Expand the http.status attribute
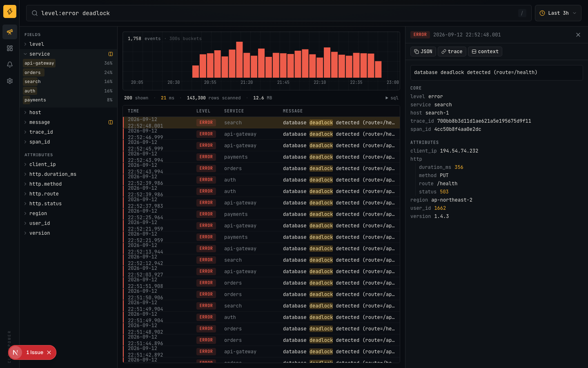This screenshot has width=588, height=368. click(69, 204)
